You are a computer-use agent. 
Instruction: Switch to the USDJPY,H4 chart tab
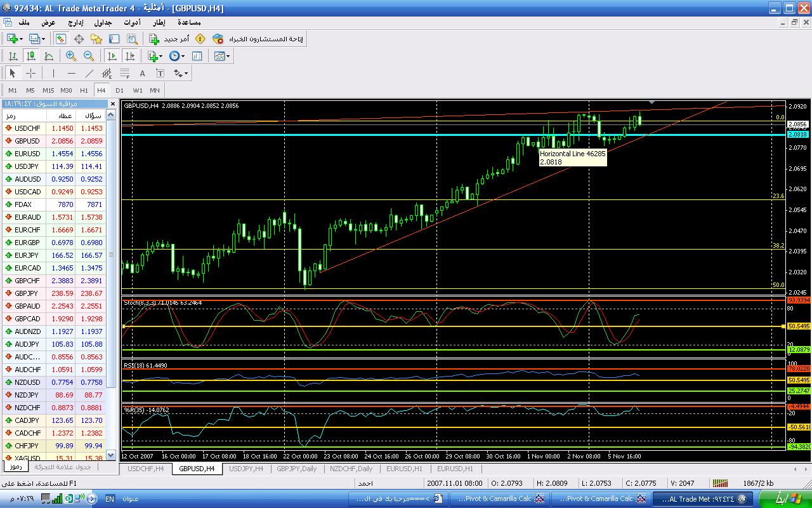pyautogui.click(x=246, y=469)
